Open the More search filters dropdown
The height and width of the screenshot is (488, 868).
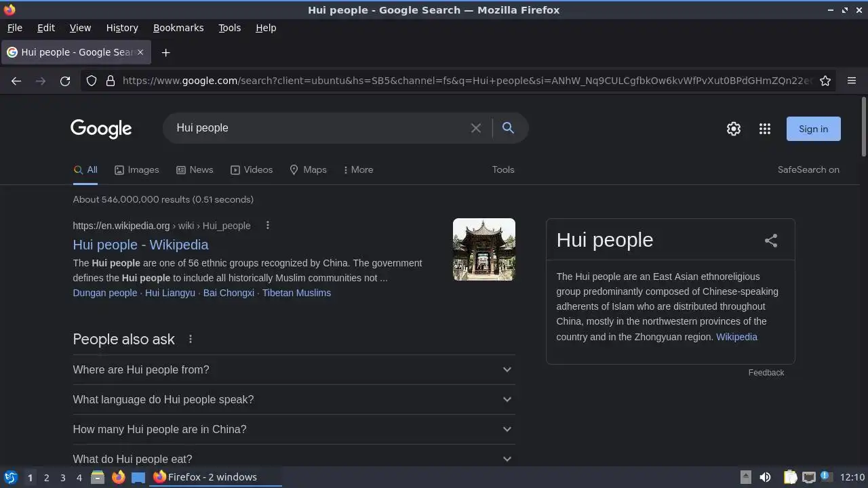pos(358,169)
